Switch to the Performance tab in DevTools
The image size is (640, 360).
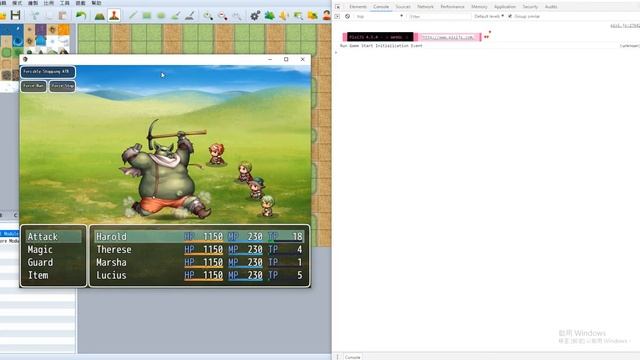(452, 7)
